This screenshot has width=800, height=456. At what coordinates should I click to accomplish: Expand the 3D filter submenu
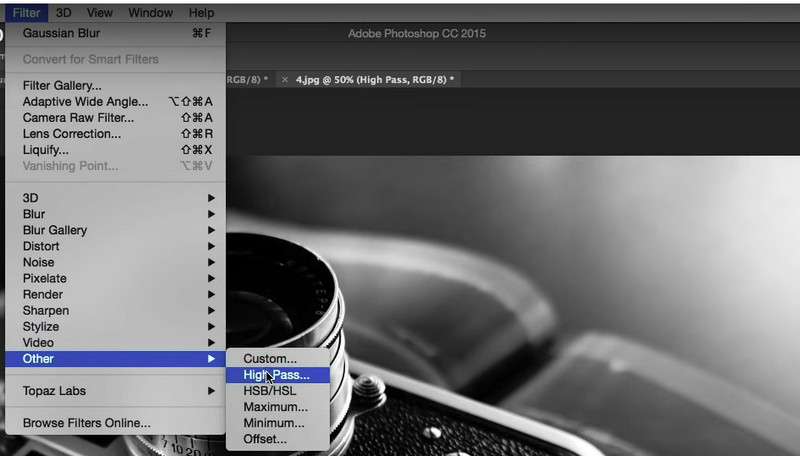point(115,197)
